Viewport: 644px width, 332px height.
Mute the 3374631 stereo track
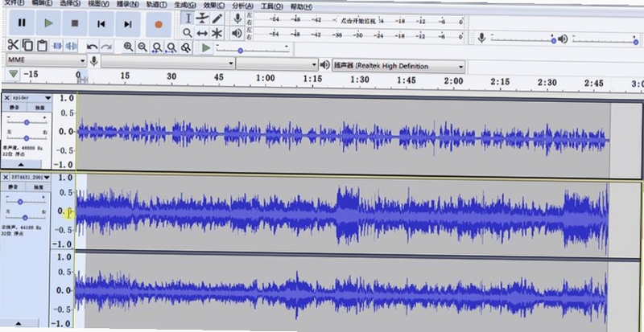14,186
